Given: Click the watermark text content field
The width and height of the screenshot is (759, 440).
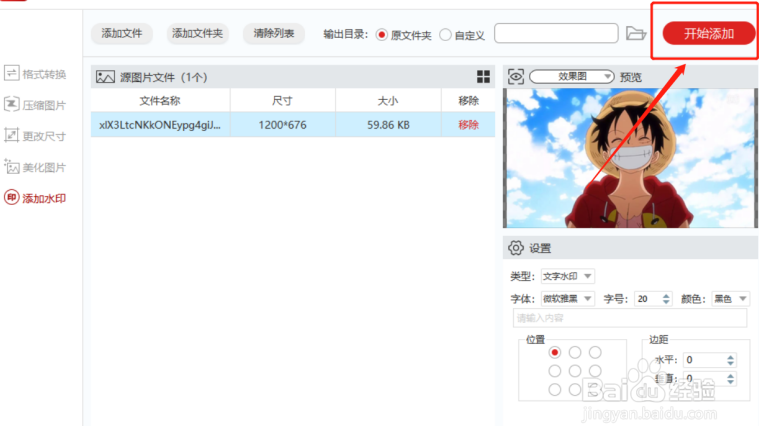Looking at the screenshot, I should pos(630,318).
